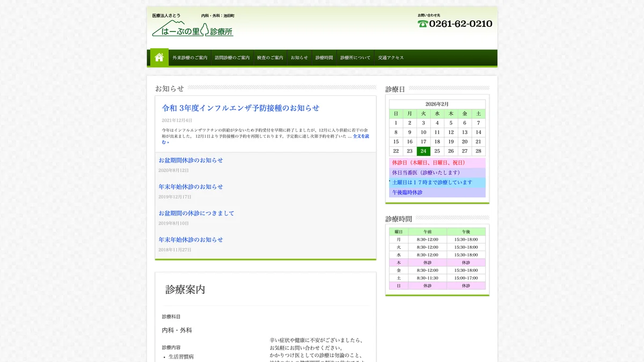
Task: Open the 検査のご案内 page from navigation
Action: (270, 57)
